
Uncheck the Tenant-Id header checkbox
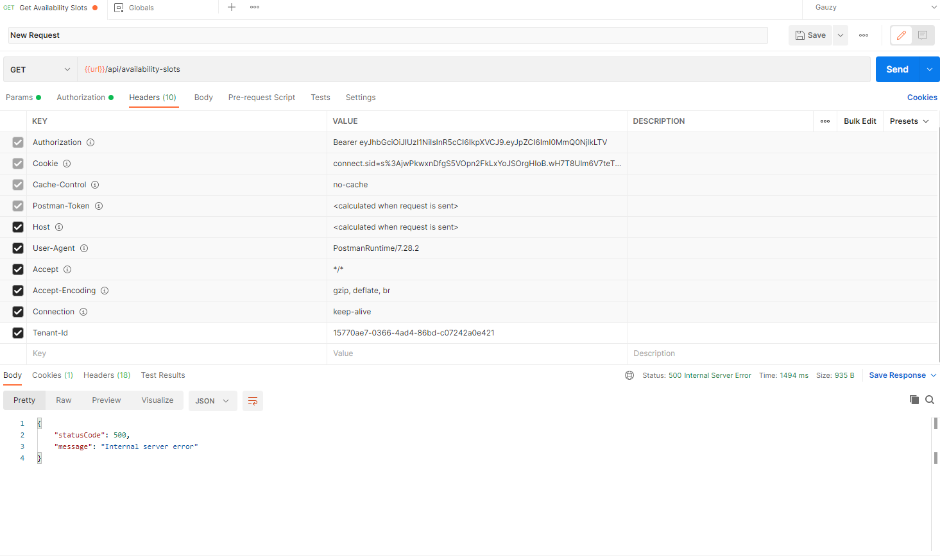(18, 333)
